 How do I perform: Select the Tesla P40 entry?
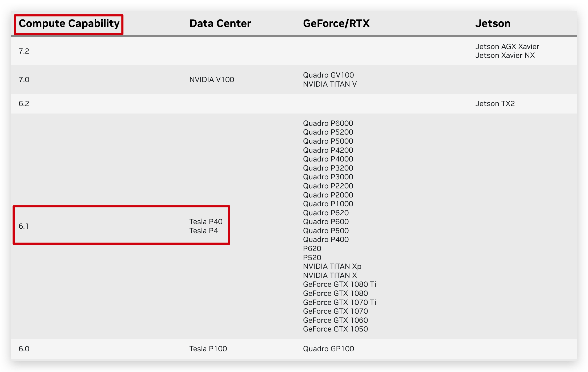[206, 221]
